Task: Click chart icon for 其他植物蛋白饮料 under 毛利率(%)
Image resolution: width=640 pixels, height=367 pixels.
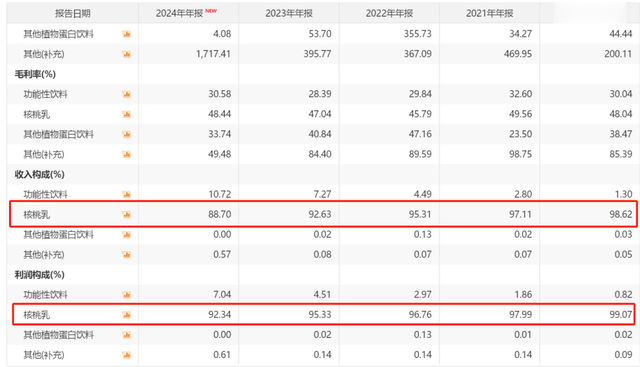Action: pos(127,134)
